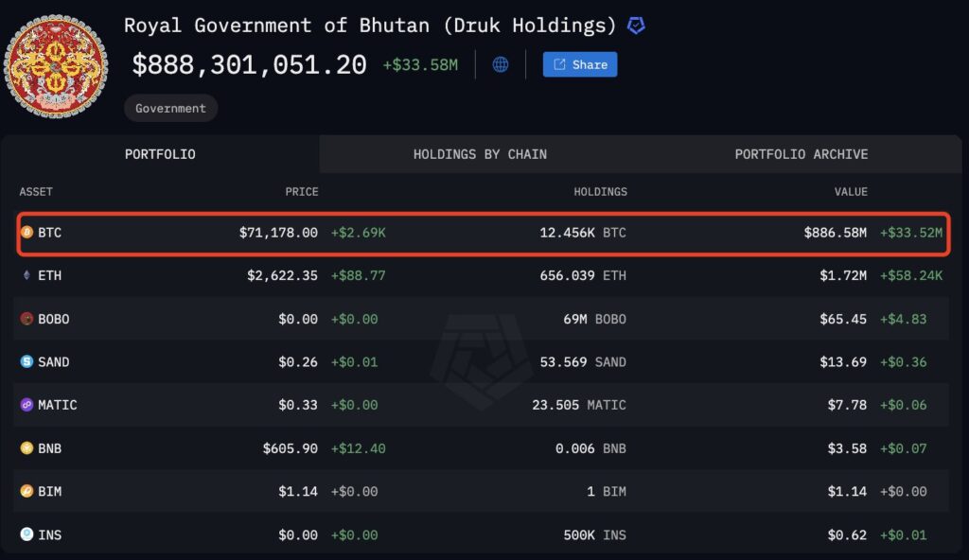969x560 pixels.
Task: Click the share icon inside the Share button
Action: [x=558, y=64]
